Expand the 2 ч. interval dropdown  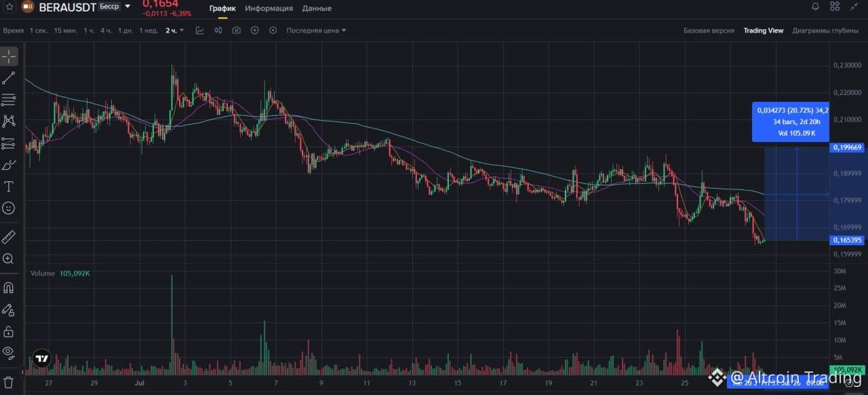click(174, 31)
